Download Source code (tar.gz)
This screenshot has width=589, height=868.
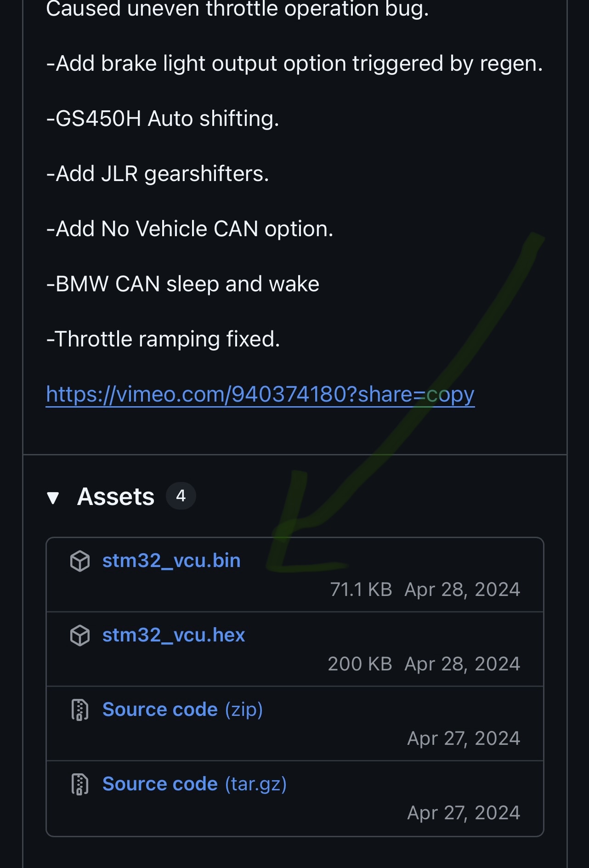click(x=194, y=784)
